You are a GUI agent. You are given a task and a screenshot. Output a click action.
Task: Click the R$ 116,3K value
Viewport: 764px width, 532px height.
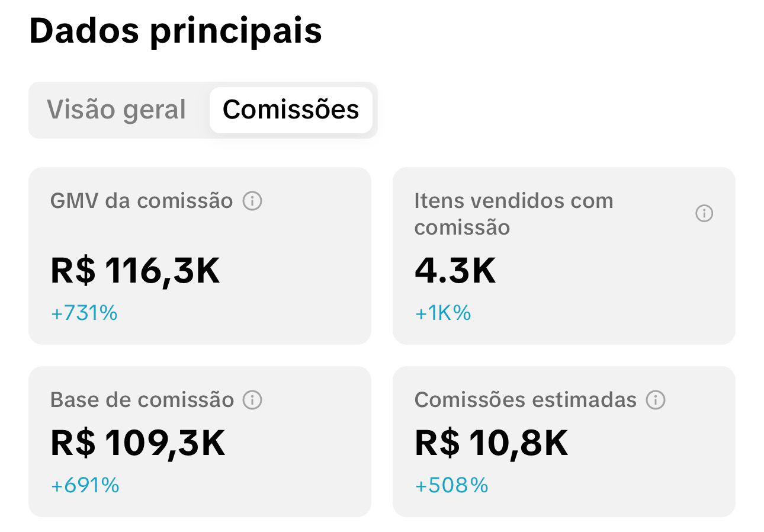coord(136,271)
